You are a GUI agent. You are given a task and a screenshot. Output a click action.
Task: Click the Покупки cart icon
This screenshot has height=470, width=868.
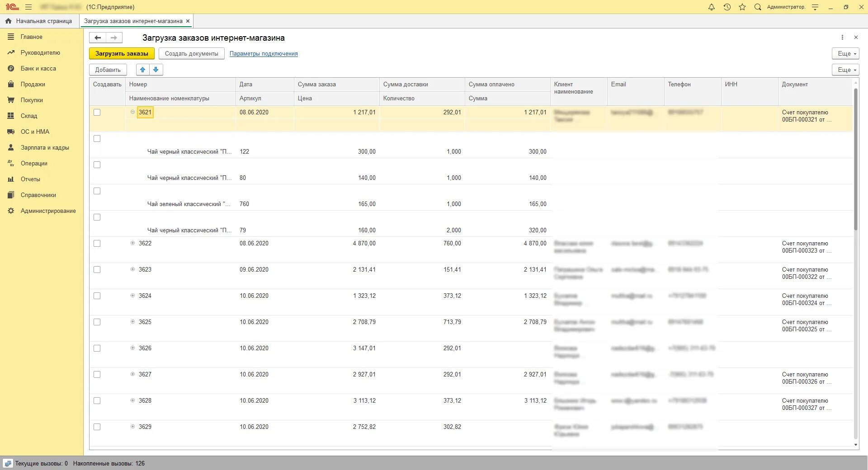[11, 100]
